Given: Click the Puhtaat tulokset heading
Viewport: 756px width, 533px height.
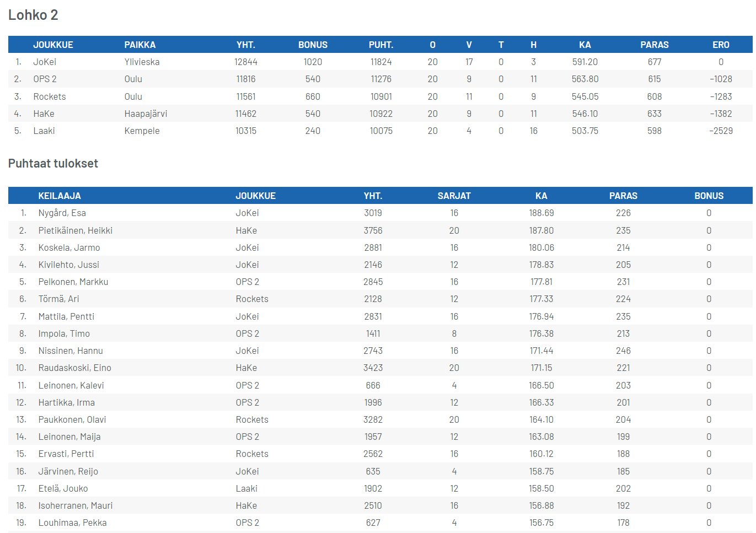Looking at the screenshot, I should (53, 163).
